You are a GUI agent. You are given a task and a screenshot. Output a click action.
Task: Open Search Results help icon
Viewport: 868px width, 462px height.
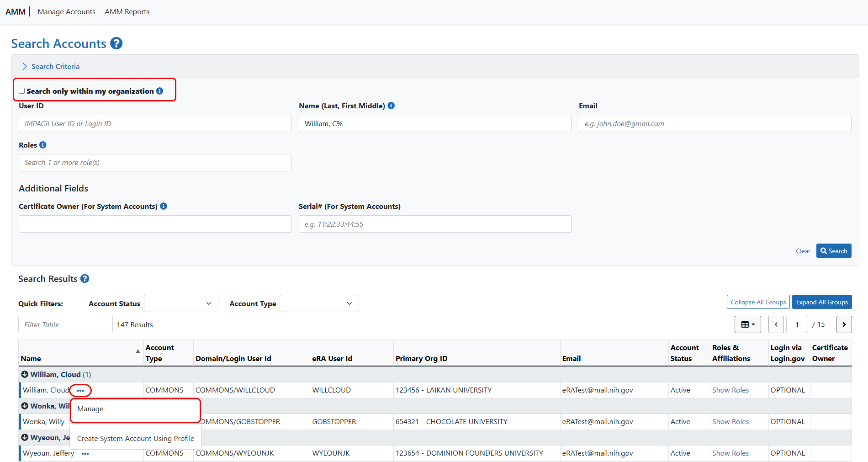pos(85,279)
